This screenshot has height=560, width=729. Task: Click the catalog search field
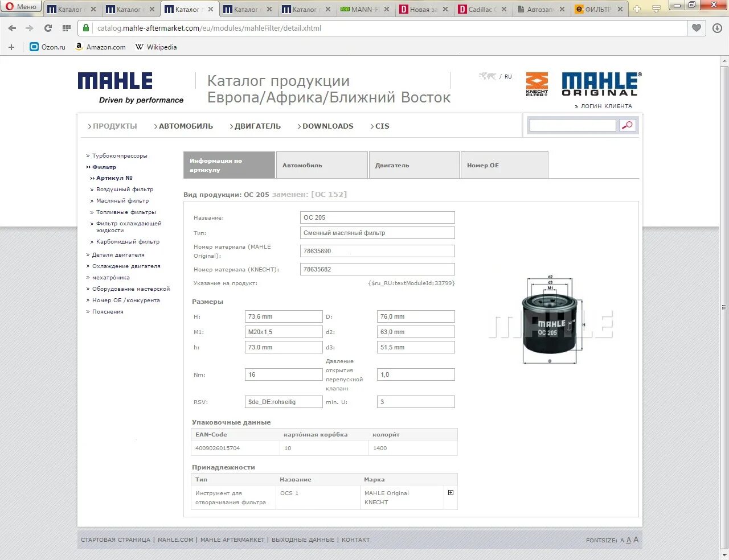(x=572, y=125)
